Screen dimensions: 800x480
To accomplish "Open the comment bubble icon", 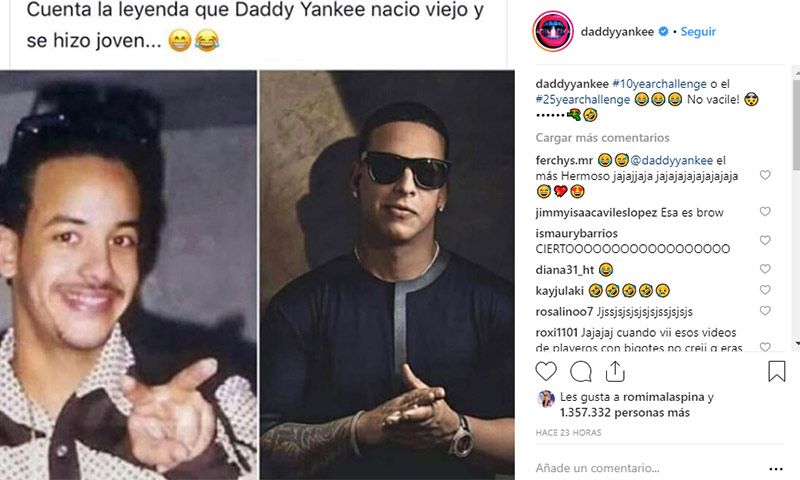I will coord(581,371).
